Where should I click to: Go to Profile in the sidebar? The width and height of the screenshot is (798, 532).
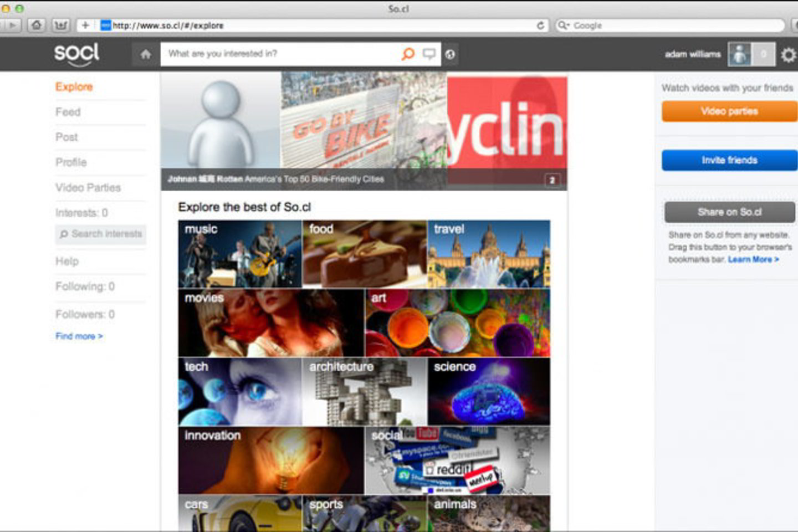71,162
